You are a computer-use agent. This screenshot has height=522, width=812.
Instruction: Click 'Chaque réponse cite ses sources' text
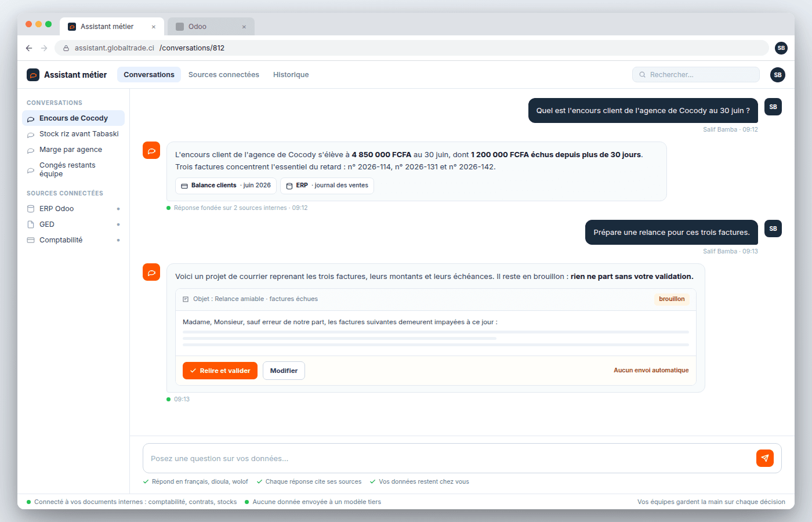pos(313,482)
